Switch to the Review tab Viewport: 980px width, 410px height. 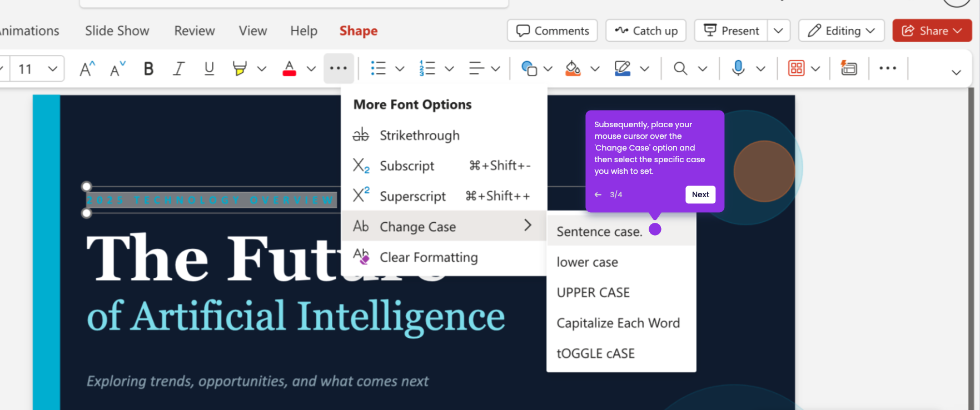point(195,31)
